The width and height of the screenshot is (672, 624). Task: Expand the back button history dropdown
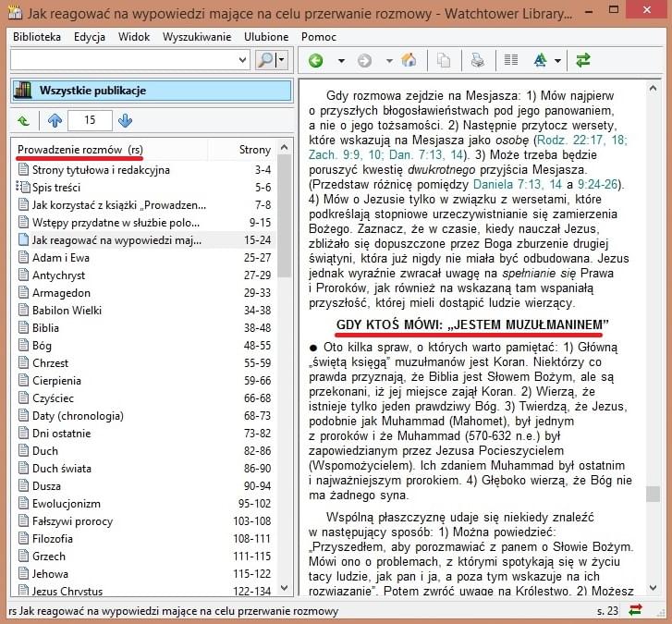point(340,61)
